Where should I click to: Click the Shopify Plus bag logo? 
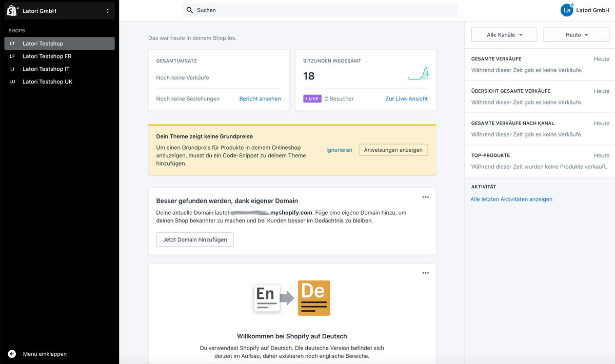point(12,11)
